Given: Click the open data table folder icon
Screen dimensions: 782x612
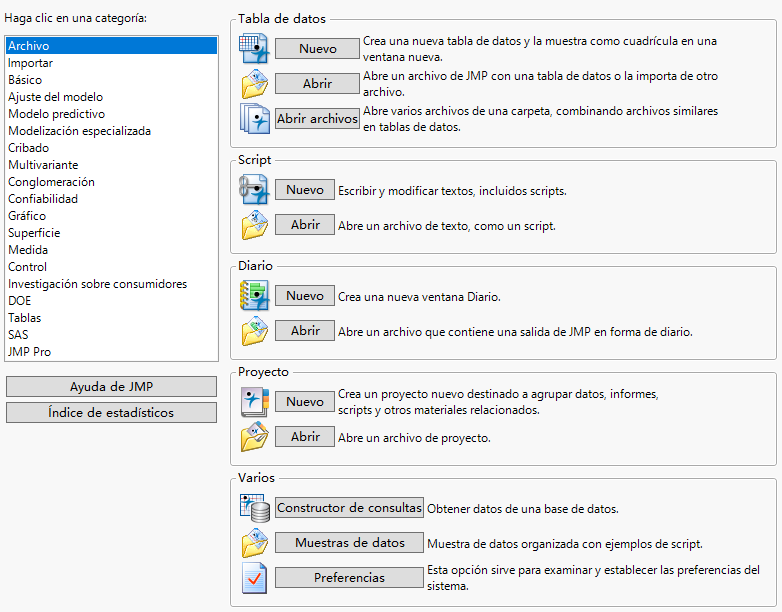Looking at the screenshot, I should pos(255,83).
